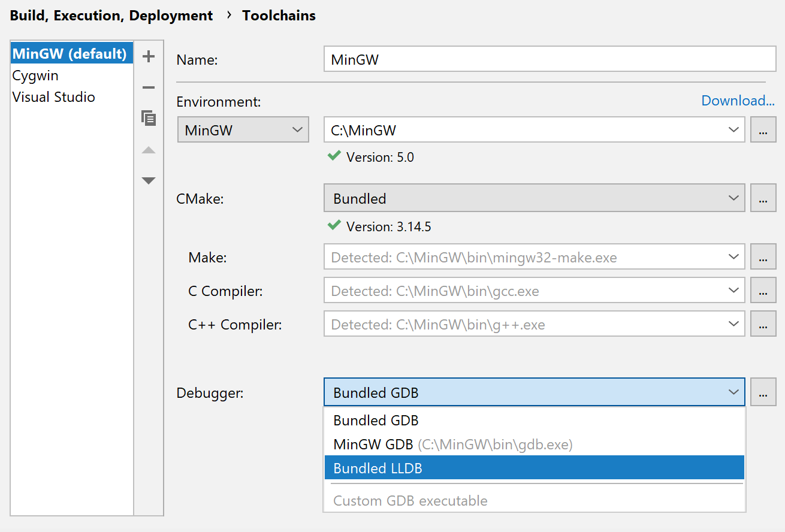Choose Bundled GDB from debugger list
Viewport: 785px width, 532px height.
(x=535, y=421)
